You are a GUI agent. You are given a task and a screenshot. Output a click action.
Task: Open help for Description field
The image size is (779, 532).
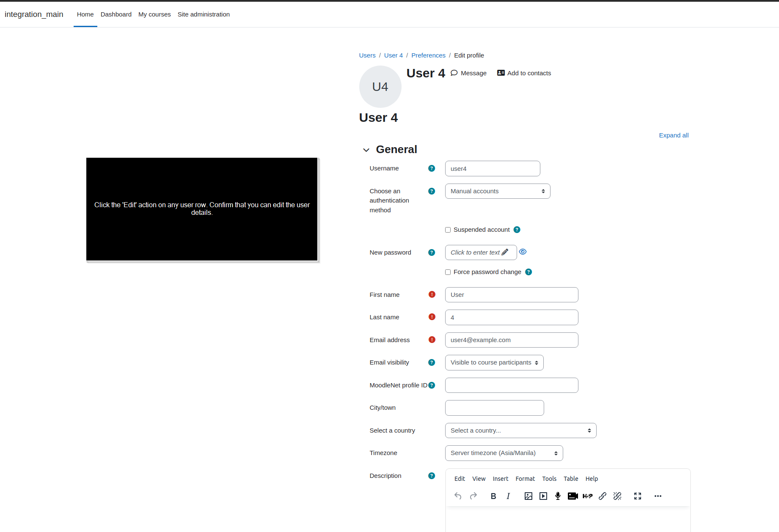[x=432, y=476]
